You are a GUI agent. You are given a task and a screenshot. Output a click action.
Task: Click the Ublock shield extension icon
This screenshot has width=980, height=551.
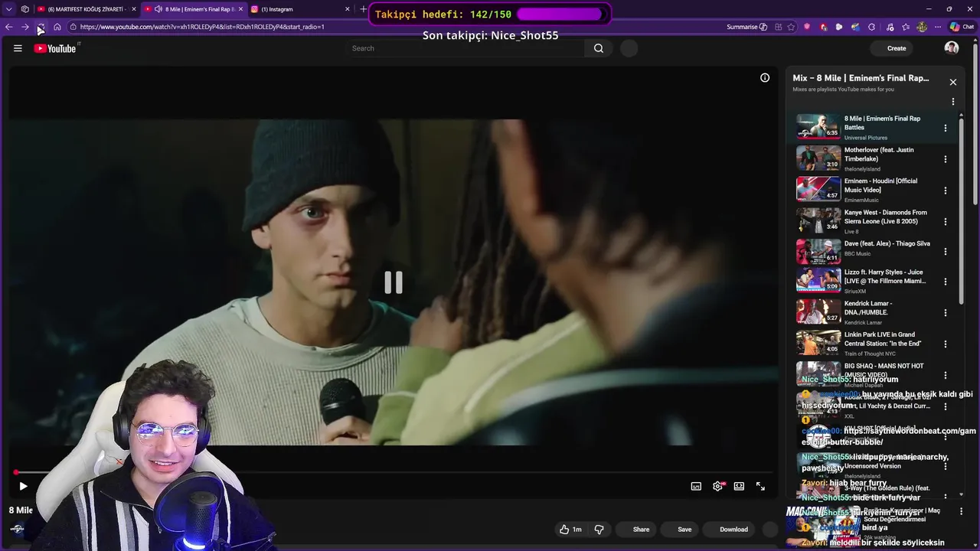[807, 27]
